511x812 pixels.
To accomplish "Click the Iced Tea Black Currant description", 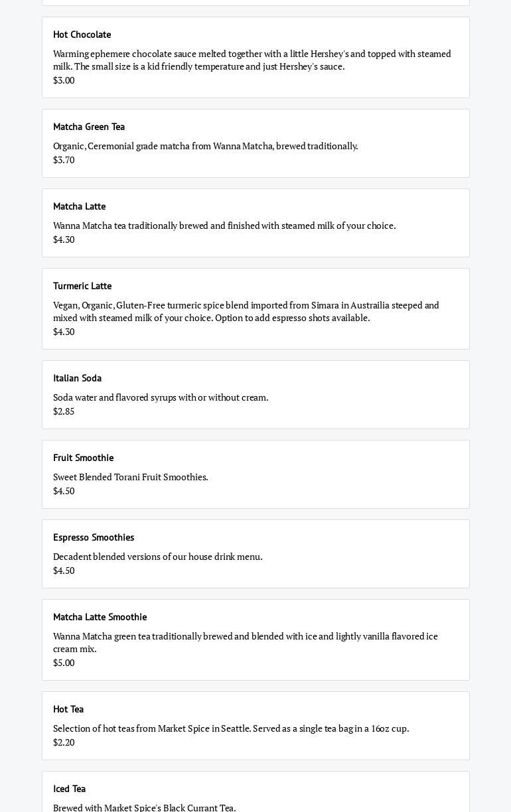I will tap(145, 807).
